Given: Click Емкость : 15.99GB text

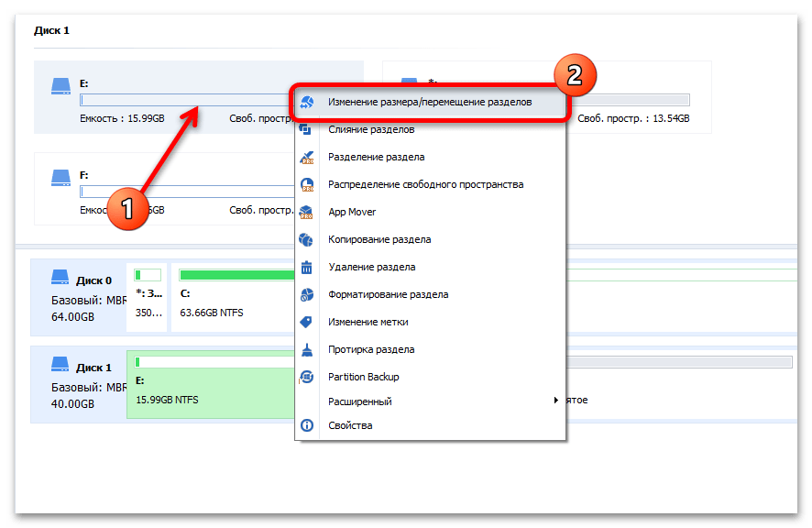Looking at the screenshot, I should (x=122, y=118).
